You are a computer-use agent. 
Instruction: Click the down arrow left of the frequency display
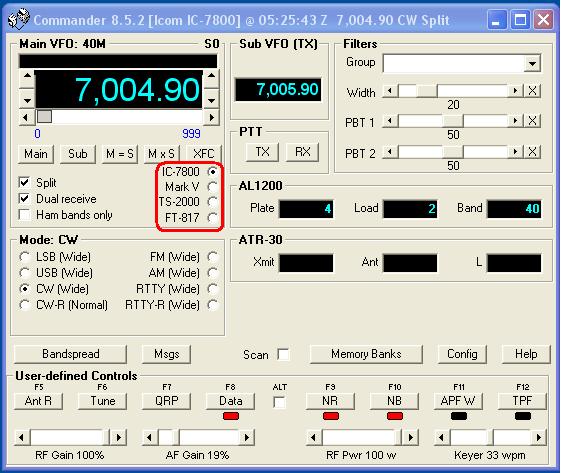(27, 99)
